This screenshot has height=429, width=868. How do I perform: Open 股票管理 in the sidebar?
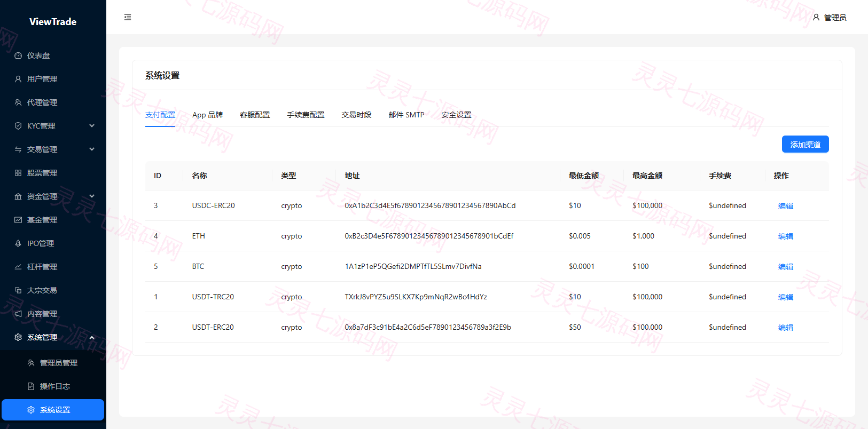(53, 173)
